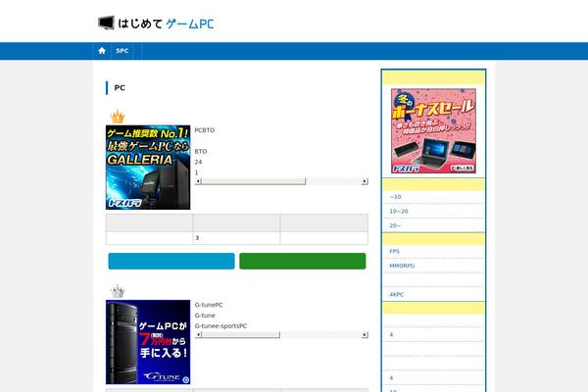Viewport: 588px width, 392px height.
Task: Open the SPC navigation menu item
Action: 122,51
